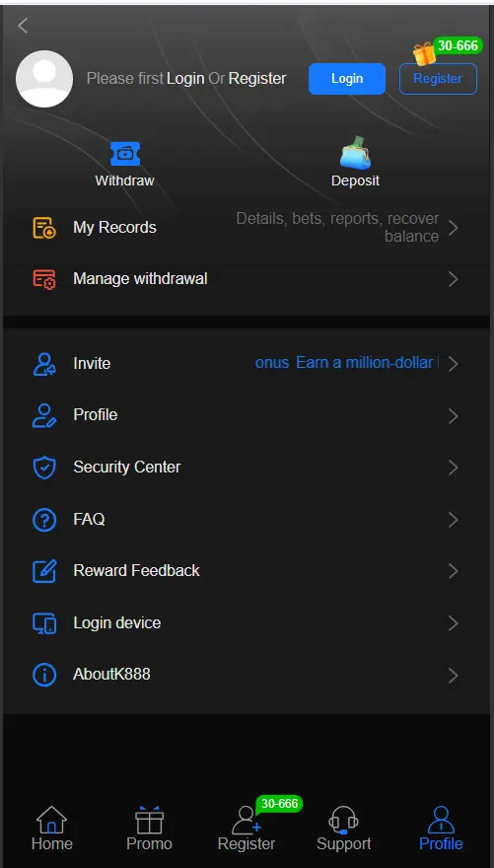The image size is (494, 868).
Task: Expand the Profile row chevron
Action: pos(453,415)
